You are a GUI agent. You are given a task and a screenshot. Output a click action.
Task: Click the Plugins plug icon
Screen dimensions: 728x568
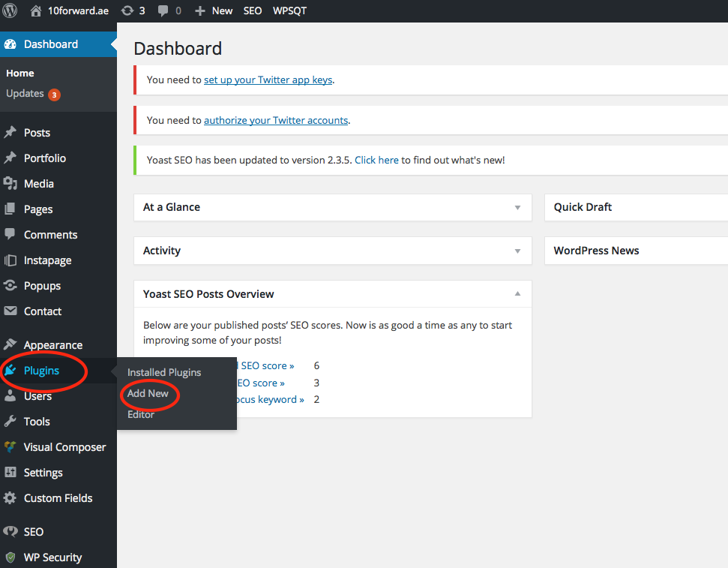pyautogui.click(x=10, y=371)
